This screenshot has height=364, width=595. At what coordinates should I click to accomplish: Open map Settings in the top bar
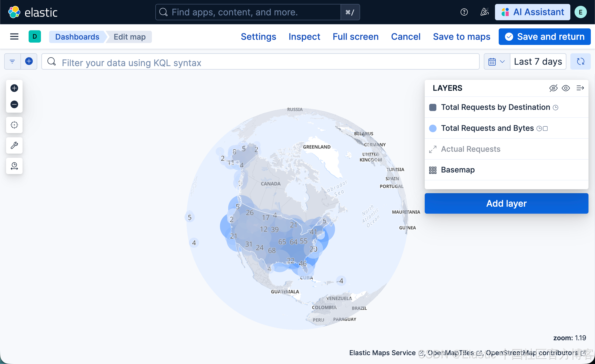pos(258,37)
